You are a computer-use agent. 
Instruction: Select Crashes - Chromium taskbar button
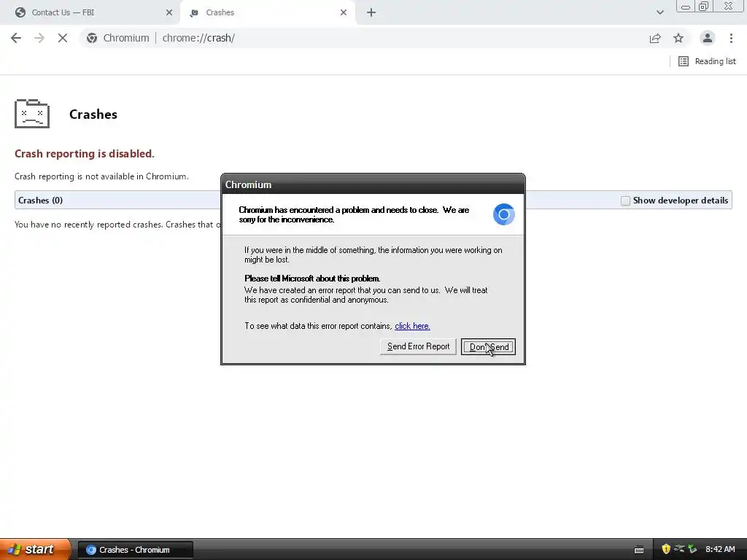pyautogui.click(x=135, y=550)
